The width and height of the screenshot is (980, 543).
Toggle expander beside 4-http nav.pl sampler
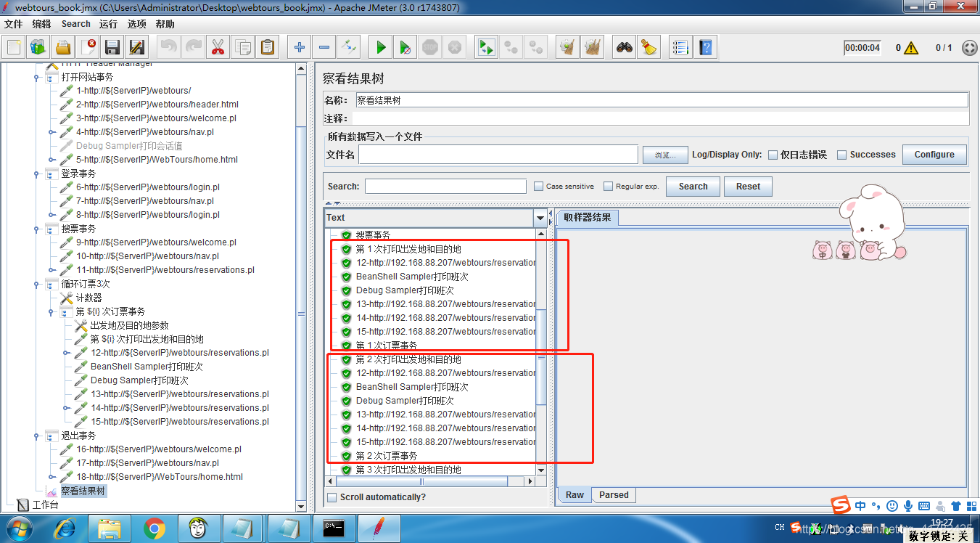pos(52,132)
